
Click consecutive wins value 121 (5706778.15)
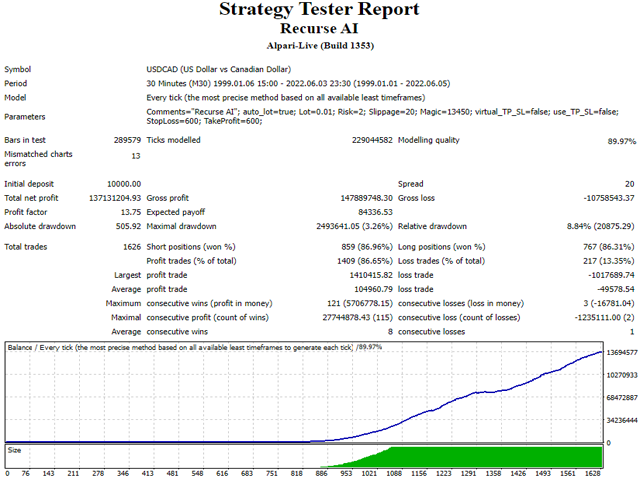[359, 304]
